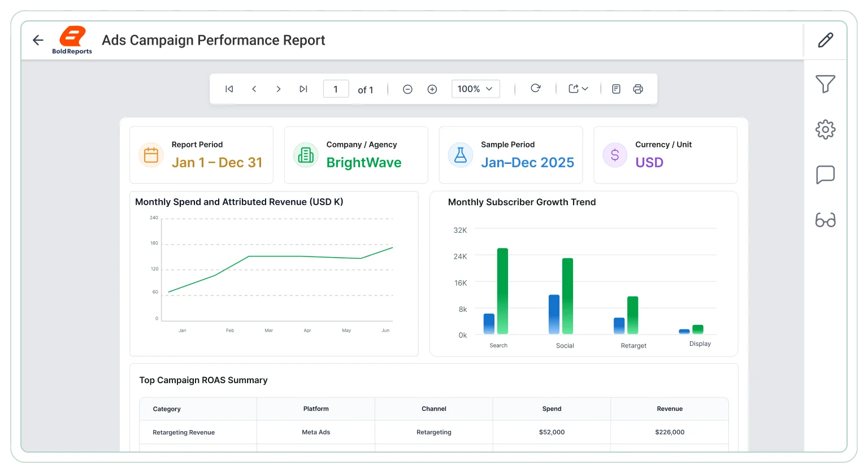Open the edit report pencil icon
The image size is (868, 473).
(826, 40)
